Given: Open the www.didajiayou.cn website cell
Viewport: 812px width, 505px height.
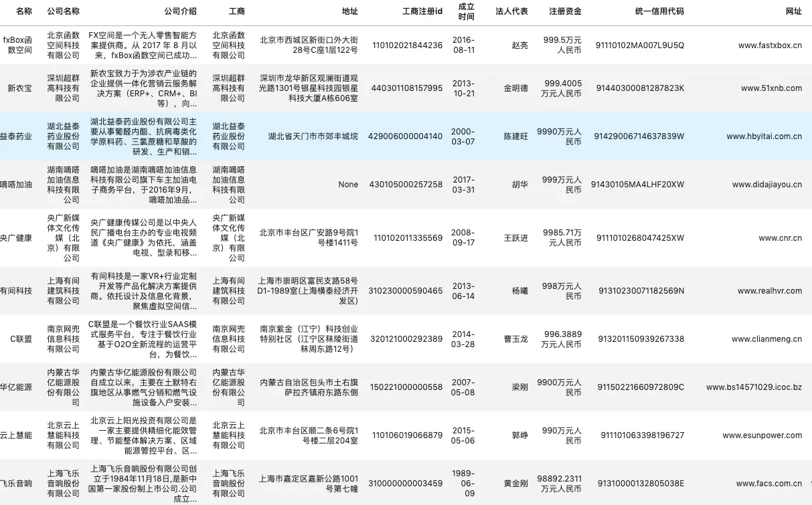Looking at the screenshot, I should point(767,185).
